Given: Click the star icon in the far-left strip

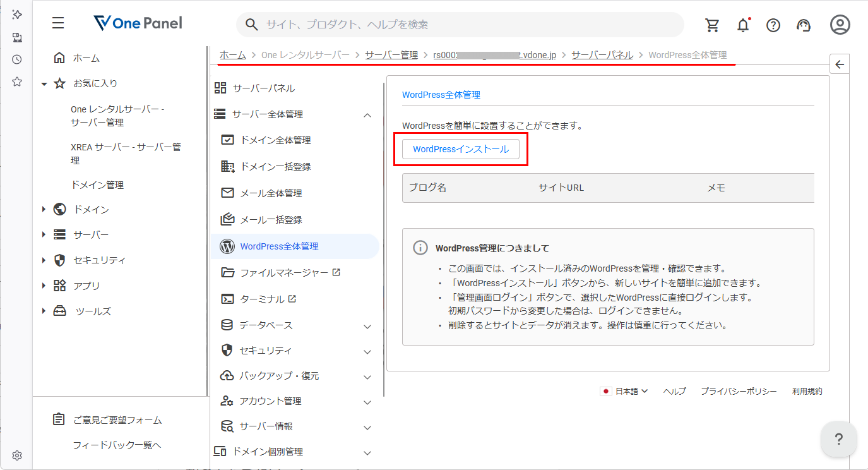Looking at the screenshot, I should tap(16, 81).
